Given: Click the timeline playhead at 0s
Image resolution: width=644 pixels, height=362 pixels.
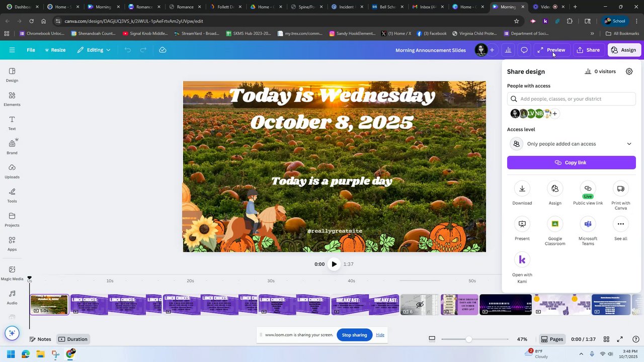Looking at the screenshot, I should 29,279.
